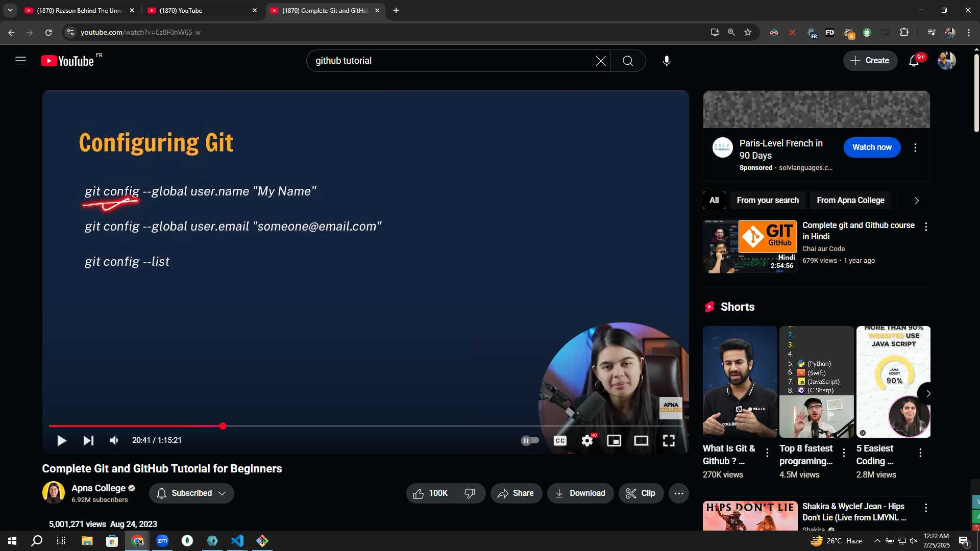980x551 pixels.
Task: Open the 5 Easiest Coding short
Action: coord(893,382)
